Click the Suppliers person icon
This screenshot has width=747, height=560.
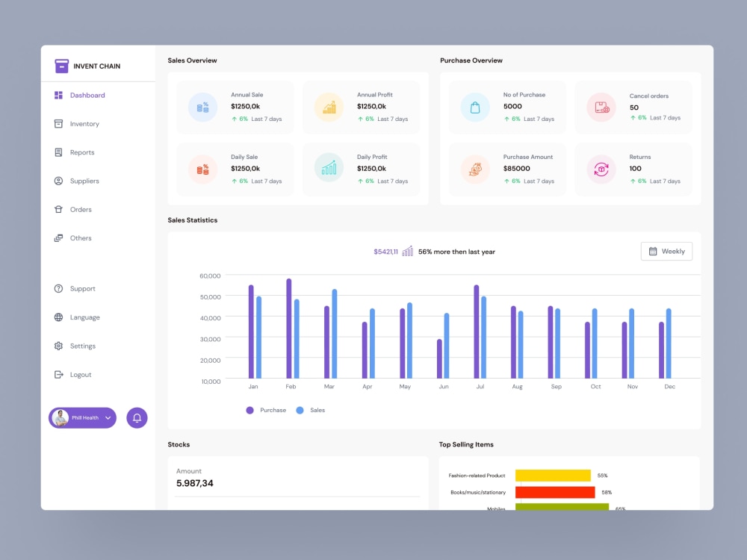tap(58, 181)
